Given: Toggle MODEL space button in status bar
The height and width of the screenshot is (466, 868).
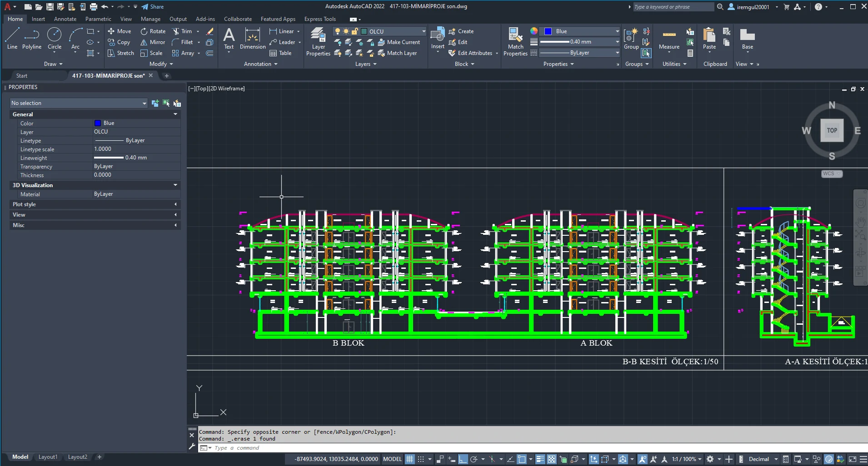Looking at the screenshot, I should tap(392, 459).
